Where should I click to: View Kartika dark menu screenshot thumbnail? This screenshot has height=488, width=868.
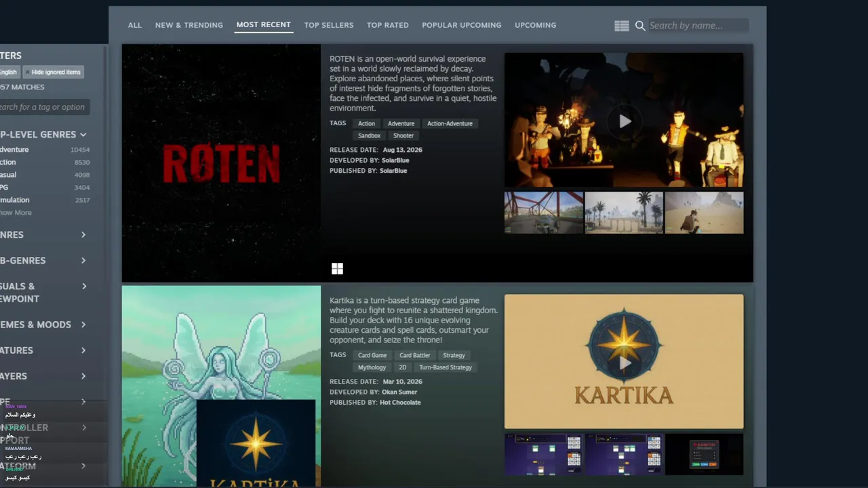(704, 454)
